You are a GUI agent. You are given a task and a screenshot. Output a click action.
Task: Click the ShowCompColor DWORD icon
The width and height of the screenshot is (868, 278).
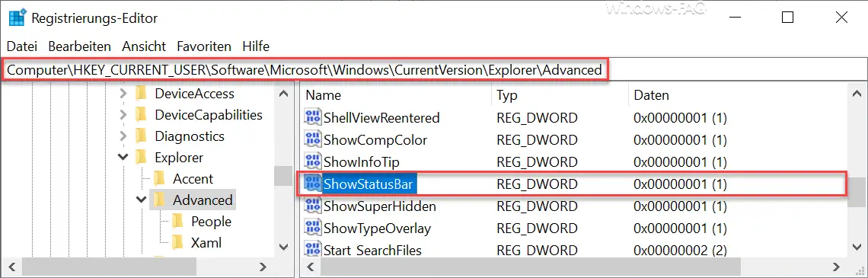[313, 139]
